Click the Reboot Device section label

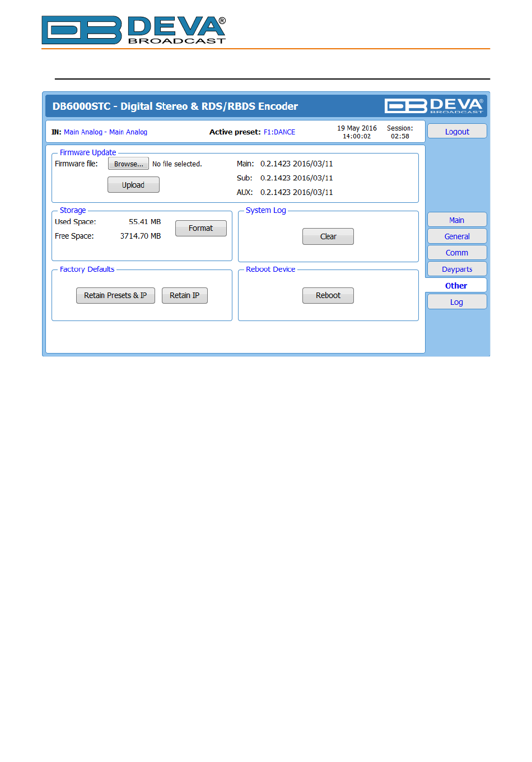(x=270, y=269)
